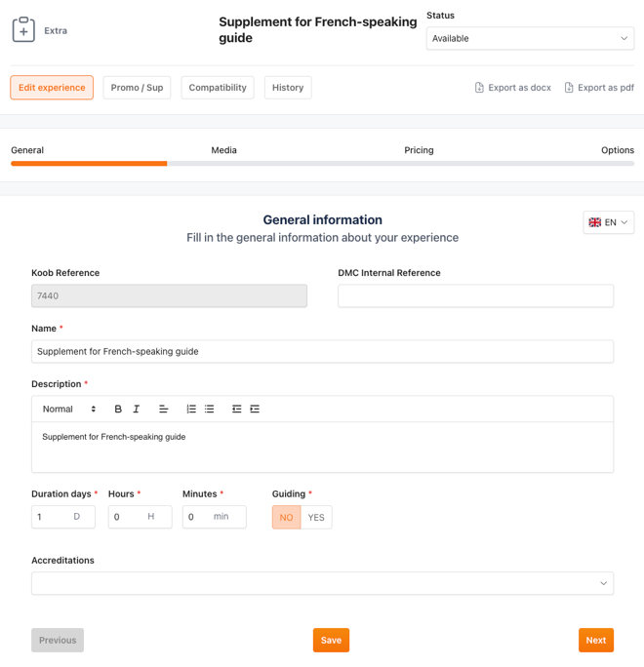
Task: Insert a numbered list in description
Action: [191, 410]
